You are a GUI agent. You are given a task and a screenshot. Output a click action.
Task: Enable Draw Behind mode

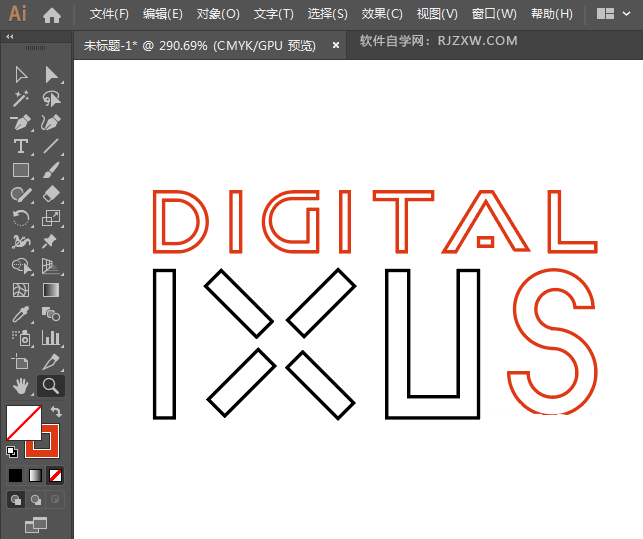coord(36,500)
